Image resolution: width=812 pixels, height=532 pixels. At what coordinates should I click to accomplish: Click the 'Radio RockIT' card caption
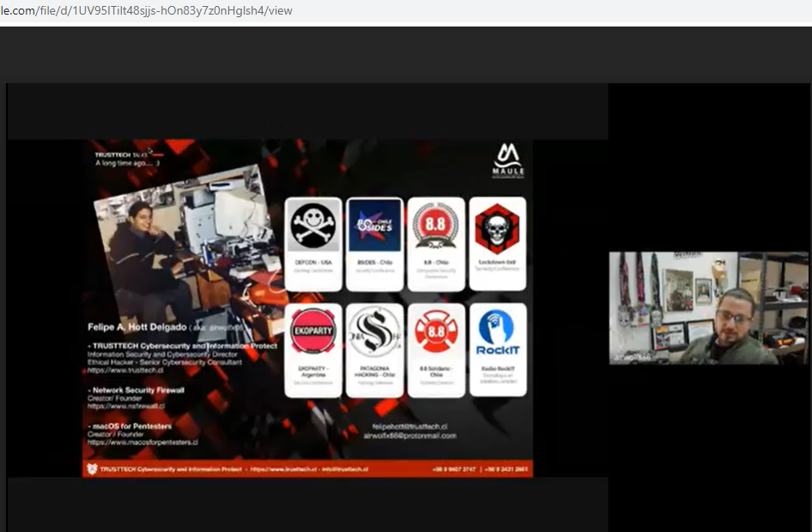(498, 368)
